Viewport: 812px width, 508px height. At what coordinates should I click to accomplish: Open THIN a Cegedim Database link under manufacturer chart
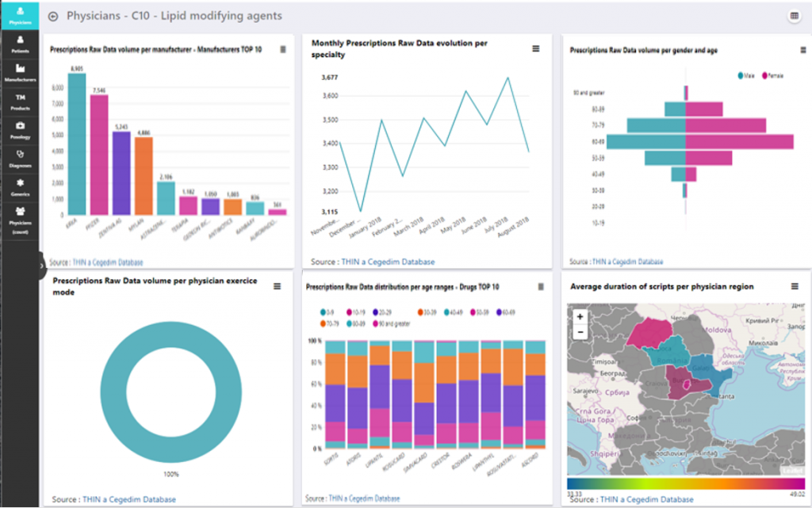point(108,262)
